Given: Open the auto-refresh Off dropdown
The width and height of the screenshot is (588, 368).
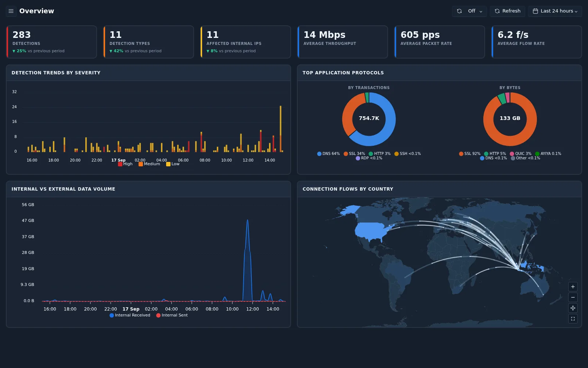Looking at the screenshot, I should (469, 11).
